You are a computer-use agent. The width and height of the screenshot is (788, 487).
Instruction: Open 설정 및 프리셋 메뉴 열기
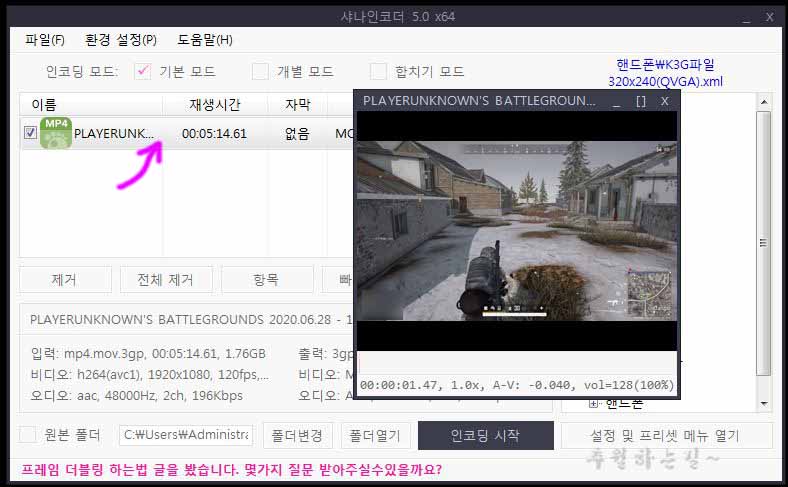pyautogui.click(x=666, y=435)
